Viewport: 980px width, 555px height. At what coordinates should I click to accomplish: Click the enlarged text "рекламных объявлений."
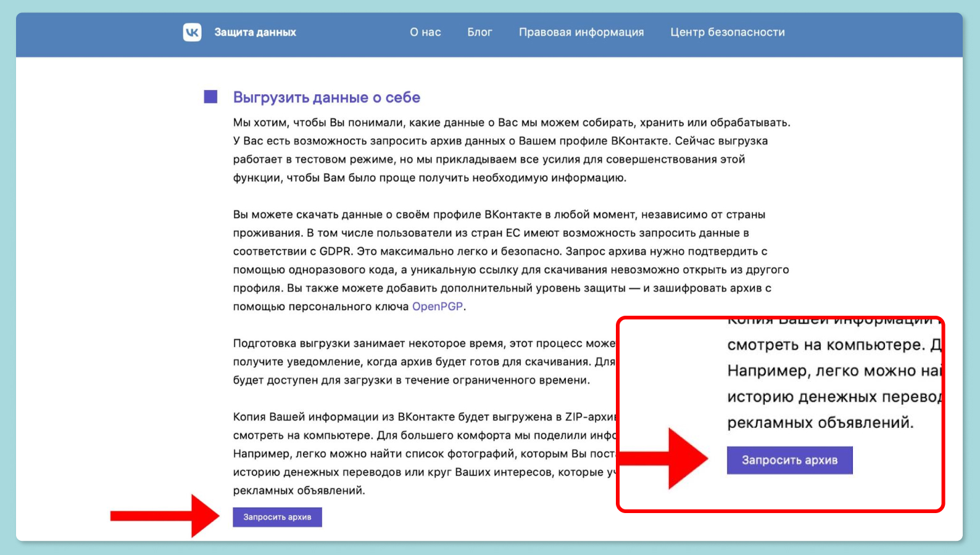pyautogui.click(x=820, y=423)
